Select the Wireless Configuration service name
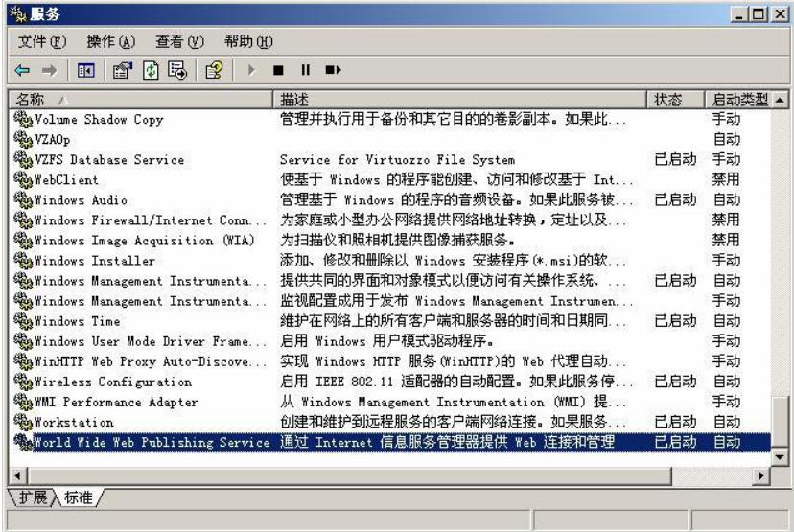This screenshot has height=532, width=794. tap(113, 382)
